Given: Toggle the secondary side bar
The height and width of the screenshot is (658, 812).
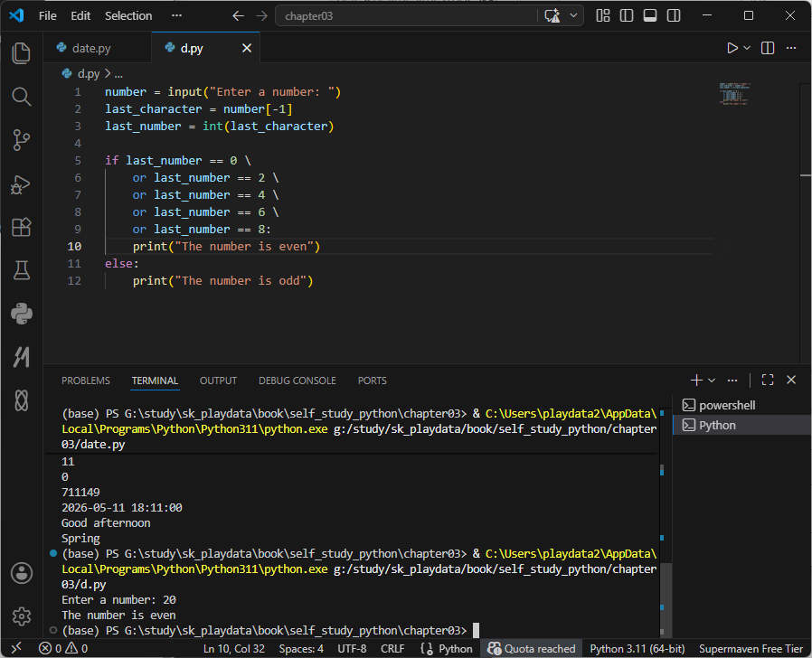Looking at the screenshot, I should coord(674,16).
